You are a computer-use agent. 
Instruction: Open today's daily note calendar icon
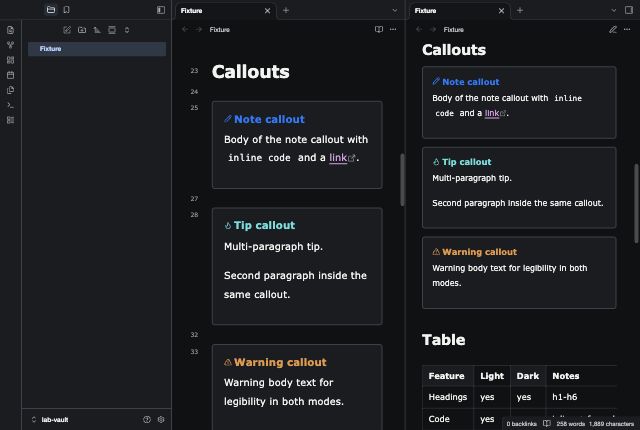click(11, 75)
